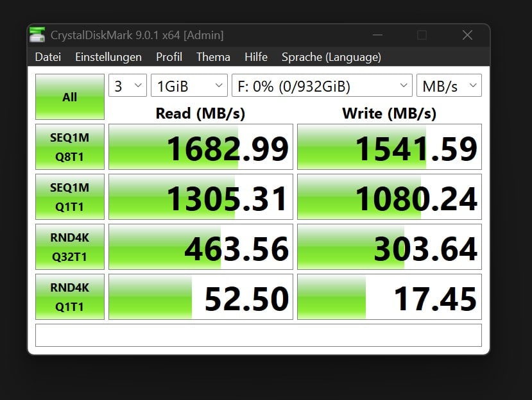
Task: Start all benchmarks with the All button
Action: click(x=70, y=97)
